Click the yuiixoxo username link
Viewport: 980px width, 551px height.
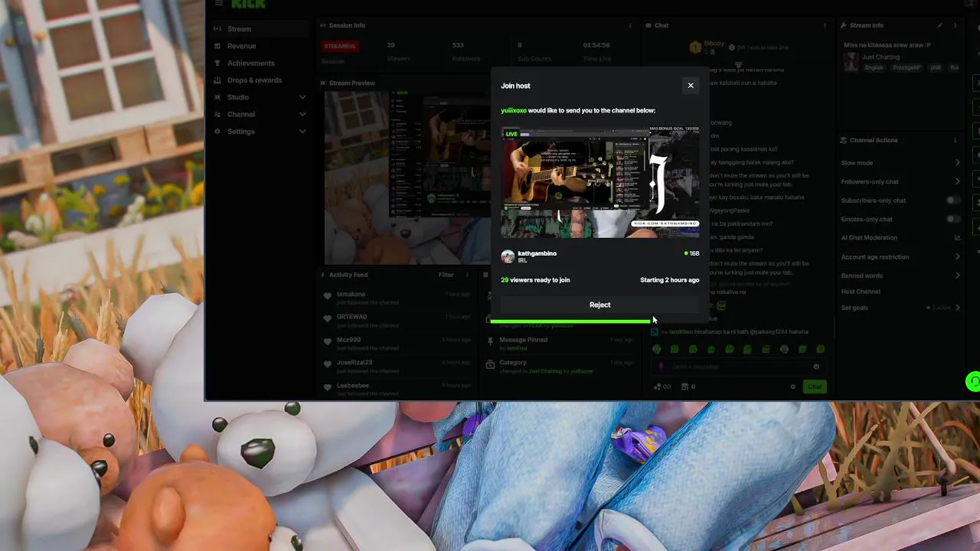pos(514,110)
